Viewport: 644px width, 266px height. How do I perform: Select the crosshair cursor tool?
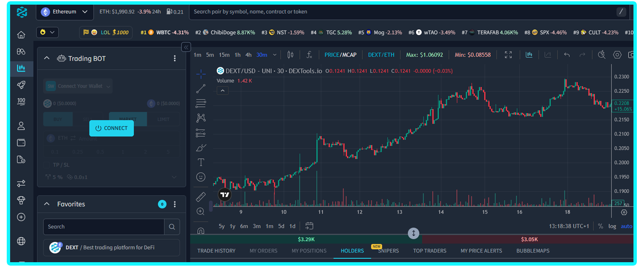(201, 74)
